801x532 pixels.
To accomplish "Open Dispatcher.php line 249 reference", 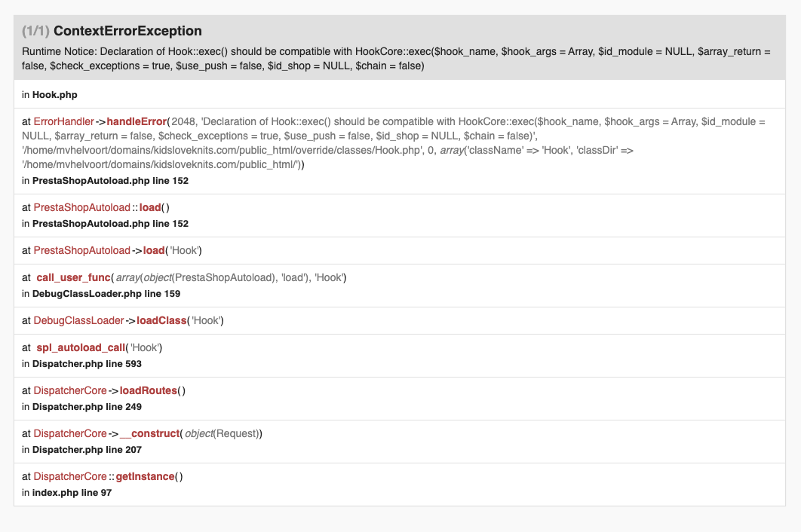I will pyautogui.click(x=87, y=407).
